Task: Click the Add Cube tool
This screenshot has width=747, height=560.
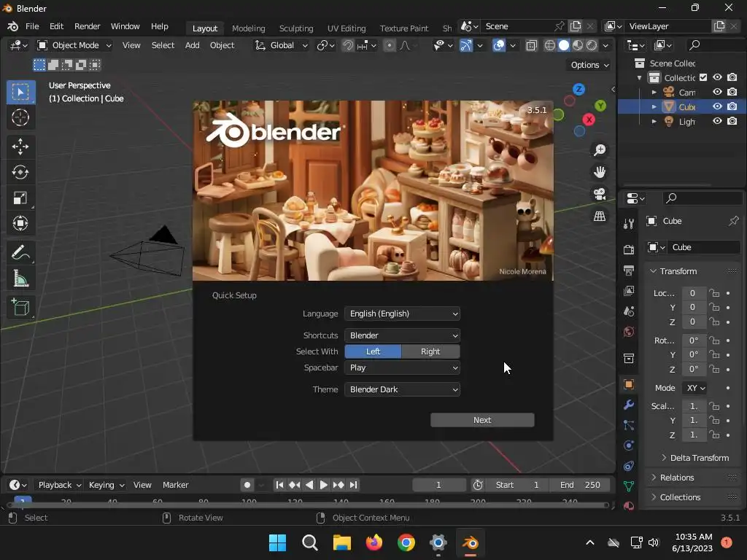Action: point(20,307)
